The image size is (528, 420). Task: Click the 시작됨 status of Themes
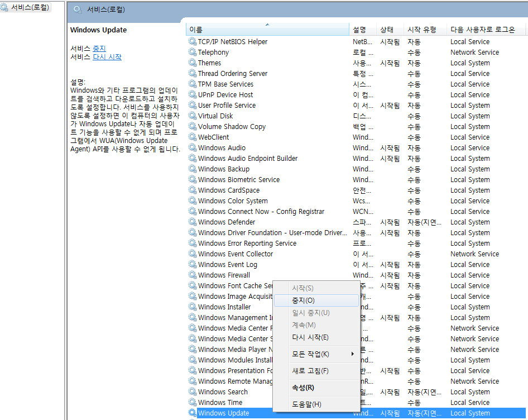tap(390, 63)
